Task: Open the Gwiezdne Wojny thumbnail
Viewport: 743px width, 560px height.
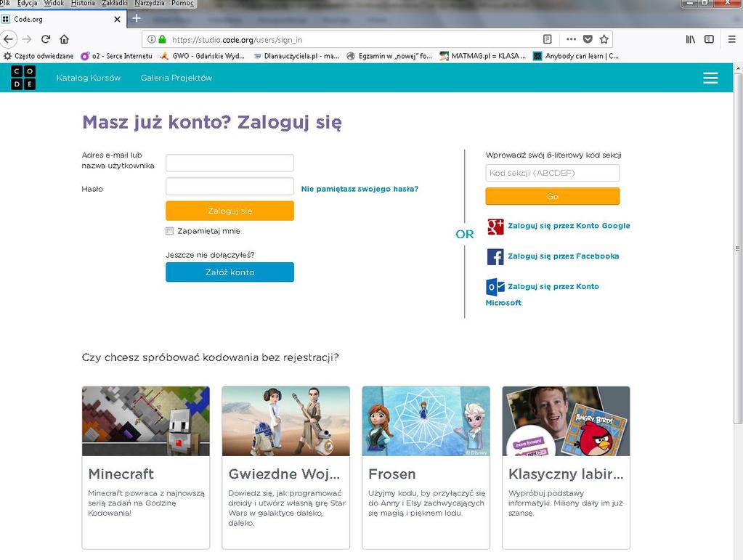Action: coord(285,421)
